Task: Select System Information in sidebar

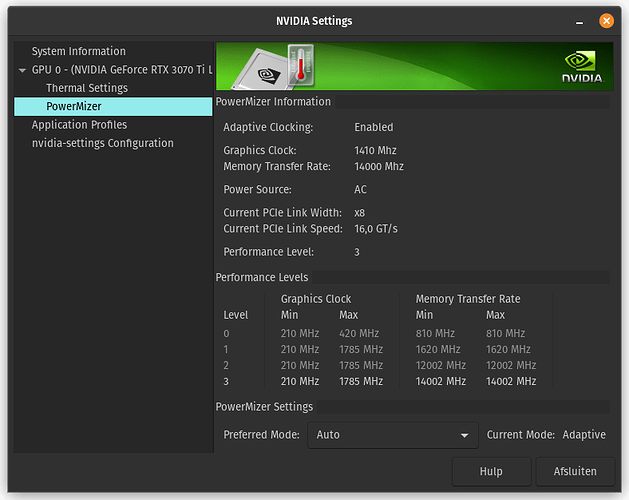Action: coord(79,51)
